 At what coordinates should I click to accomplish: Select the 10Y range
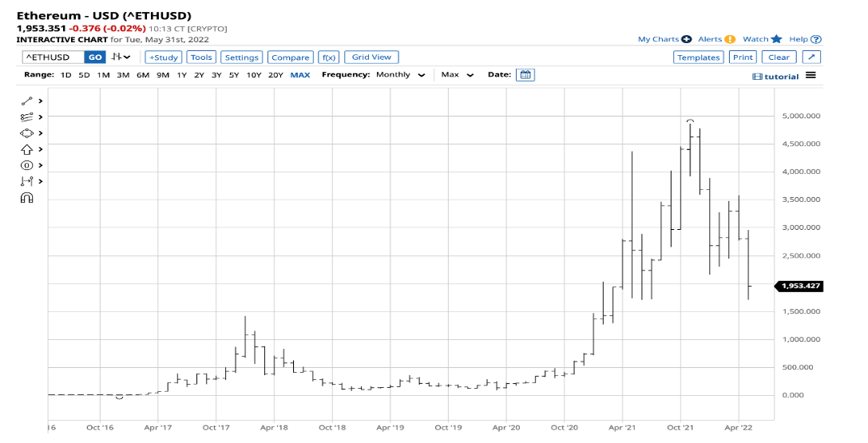pos(254,75)
